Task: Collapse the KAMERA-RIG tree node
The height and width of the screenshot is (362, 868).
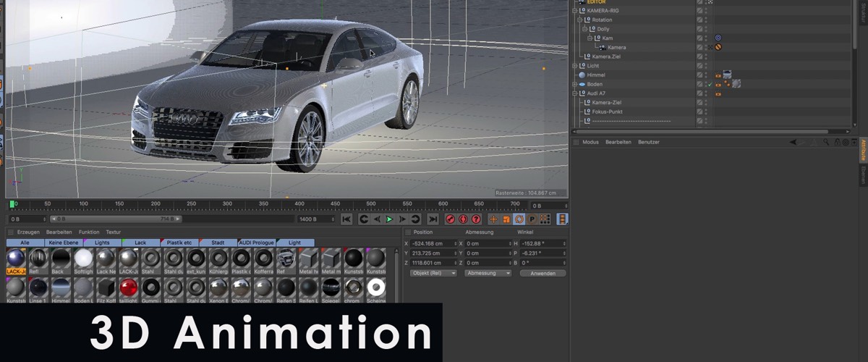Action: (574, 11)
